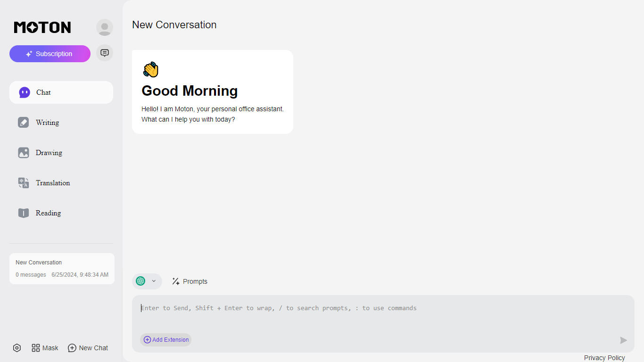Click the Good Morning greeting text

click(190, 90)
